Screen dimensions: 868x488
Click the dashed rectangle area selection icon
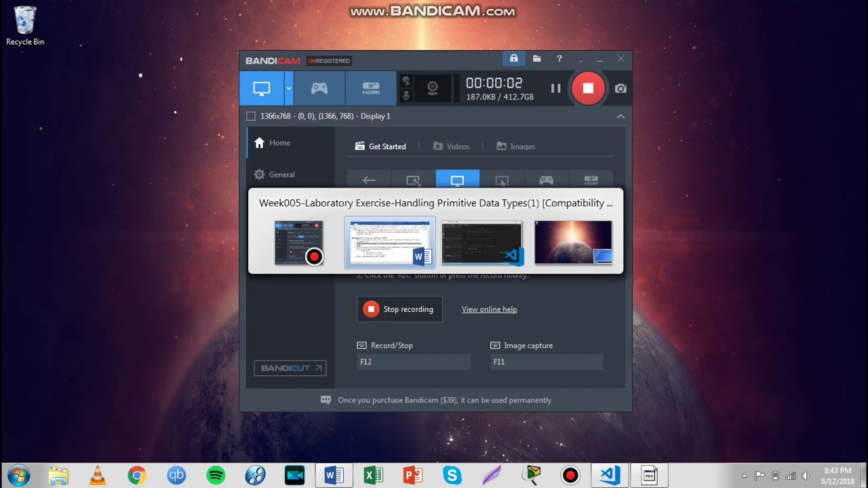tap(251, 116)
